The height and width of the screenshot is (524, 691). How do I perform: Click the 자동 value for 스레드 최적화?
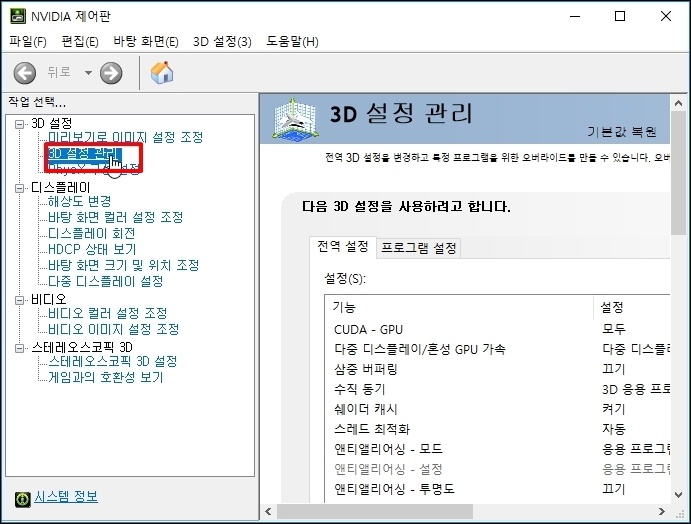[x=614, y=429]
